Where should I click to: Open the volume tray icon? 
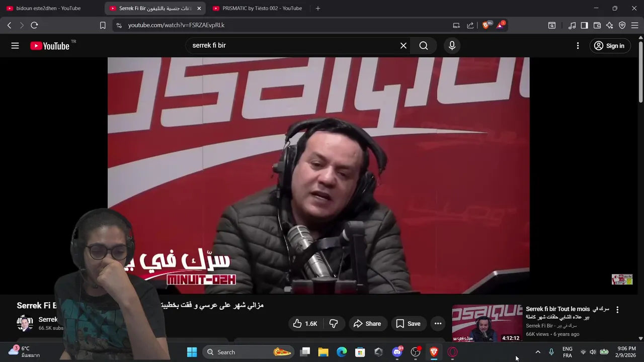(x=593, y=352)
